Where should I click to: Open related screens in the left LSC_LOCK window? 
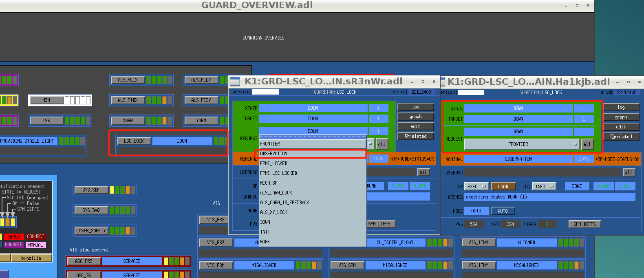[x=415, y=136]
